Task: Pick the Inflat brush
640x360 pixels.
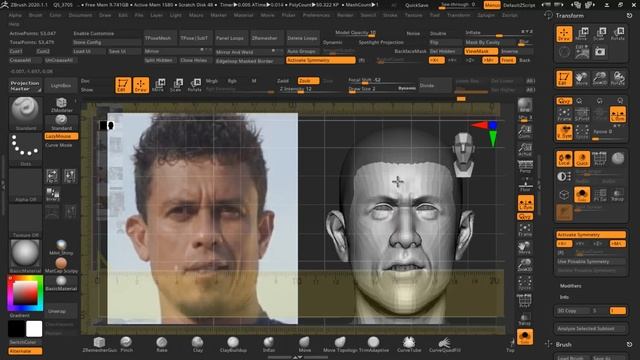Action: pos(269,344)
